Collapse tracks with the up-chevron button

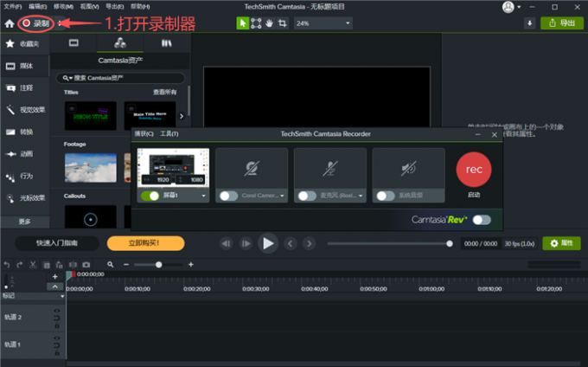tap(54, 287)
